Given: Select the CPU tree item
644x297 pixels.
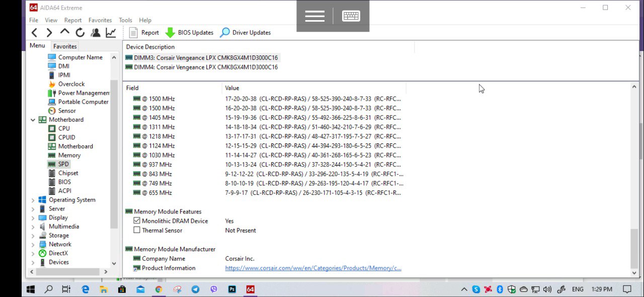Looking at the screenshot, I should click(x=59, y=128).
